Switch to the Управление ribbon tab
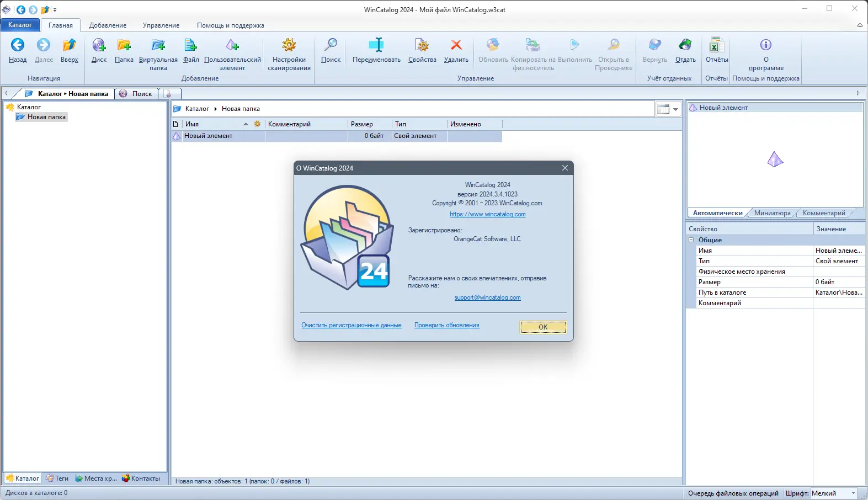The width and height of the screenshot is (868, 500). (161, 25)
